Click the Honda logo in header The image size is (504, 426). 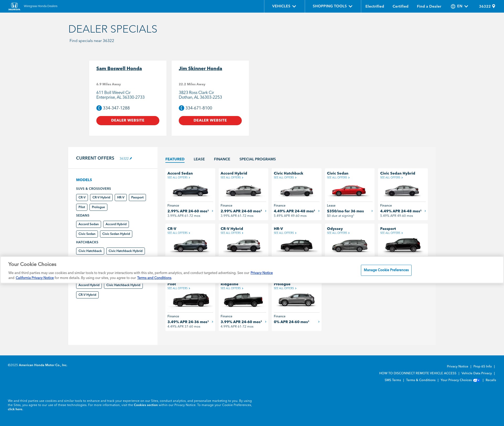coord(14,6)
